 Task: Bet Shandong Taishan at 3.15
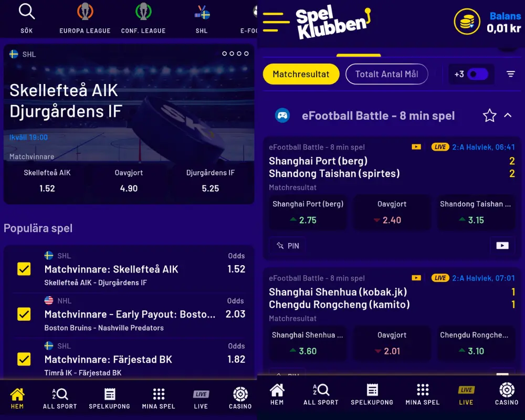(x=476, y=212)
